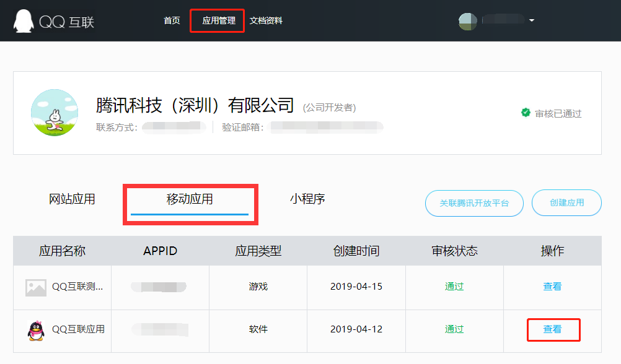Click the company name 腾讯科技（深圳）有限公司

tap(195, 105)
